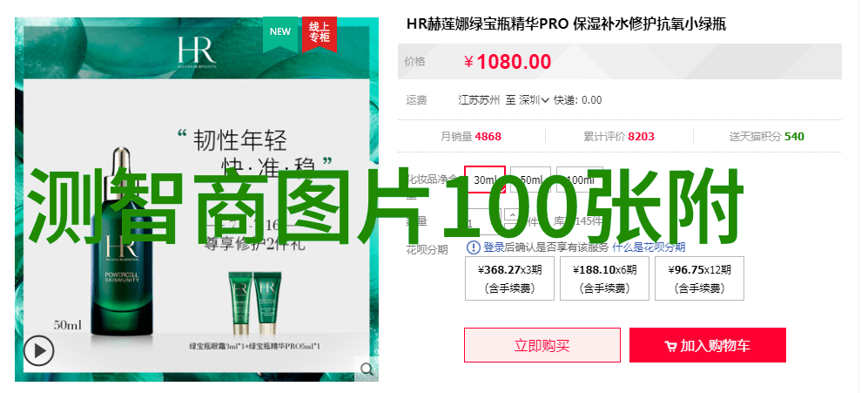Click the cart icon in 加入购物车
This screenshot has width=868, height=393.
click(x=670, y=347)
